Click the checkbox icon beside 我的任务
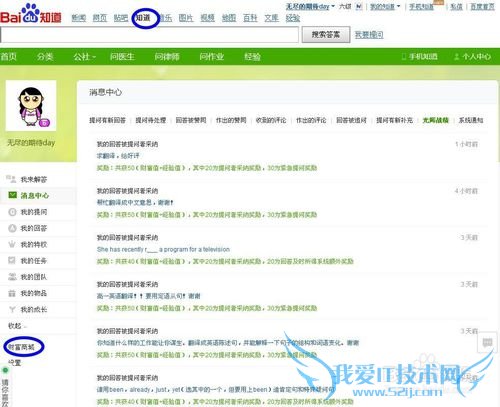This screenshot has height=407, width=500. click(x=12, y=261)
